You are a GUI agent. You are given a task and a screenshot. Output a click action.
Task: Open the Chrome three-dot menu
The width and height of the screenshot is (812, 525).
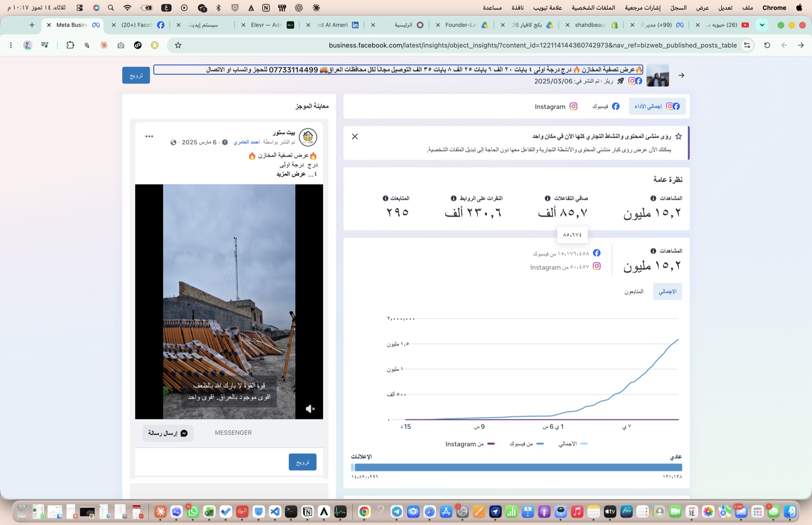pyautogui.click(x=11, y=45)
